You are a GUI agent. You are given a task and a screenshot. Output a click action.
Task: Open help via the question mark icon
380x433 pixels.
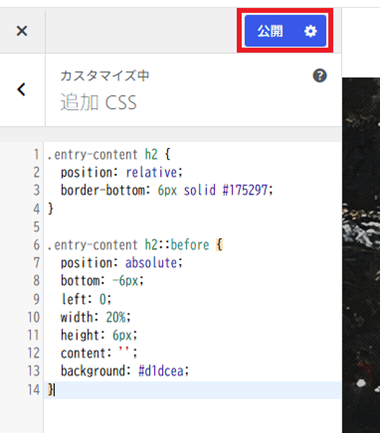coord(320,76)
